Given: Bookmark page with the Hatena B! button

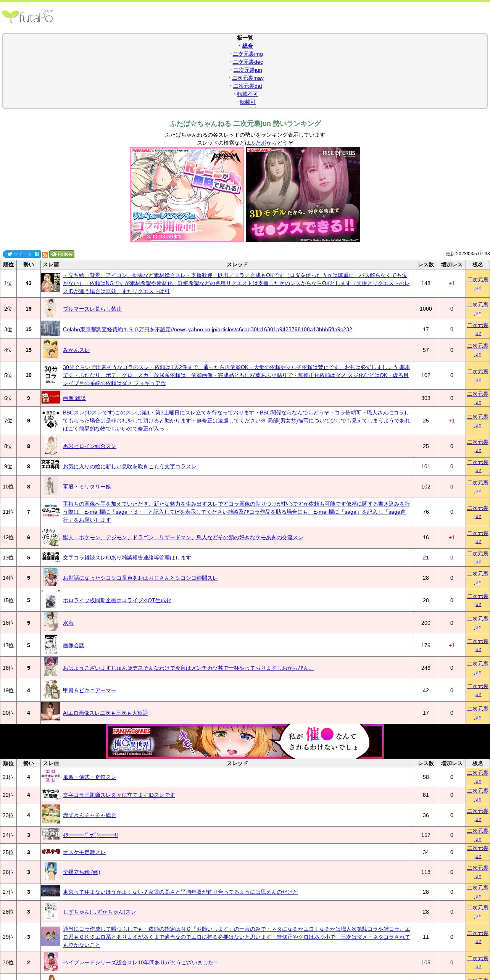Looking at the screenshot, I should pyautogui.click(x=37, y=254).
